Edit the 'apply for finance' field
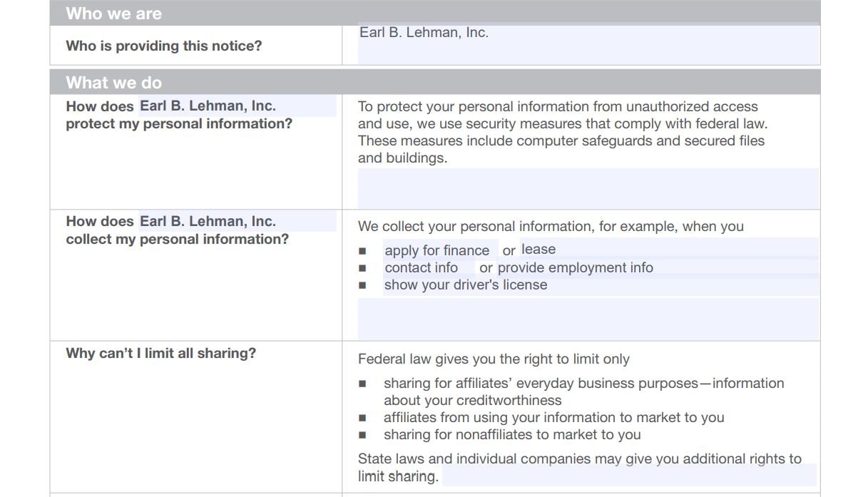This screenshot has width=868, height=497. (x=441, y=250)
